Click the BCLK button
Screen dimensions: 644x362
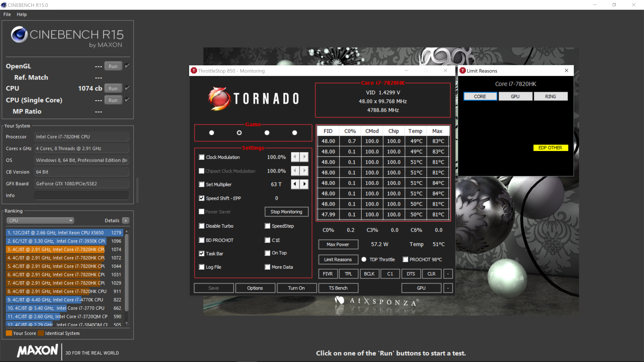pos(369,274)
